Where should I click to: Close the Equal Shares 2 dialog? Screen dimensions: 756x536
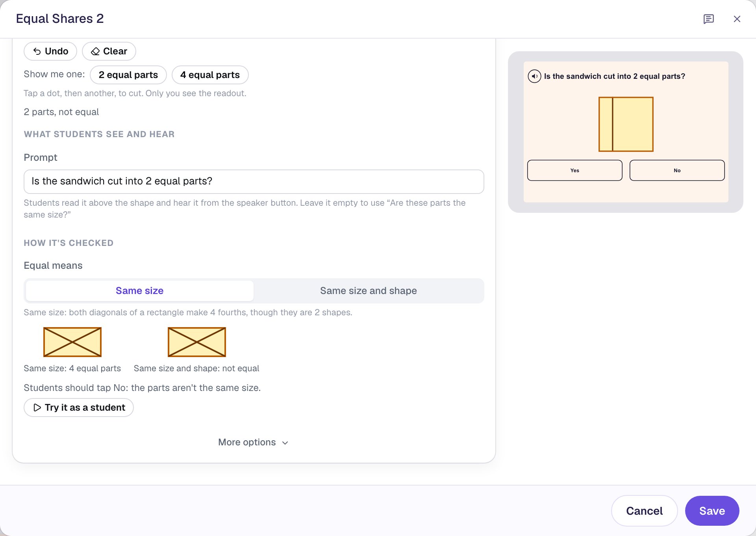click(x=737, y=19)
